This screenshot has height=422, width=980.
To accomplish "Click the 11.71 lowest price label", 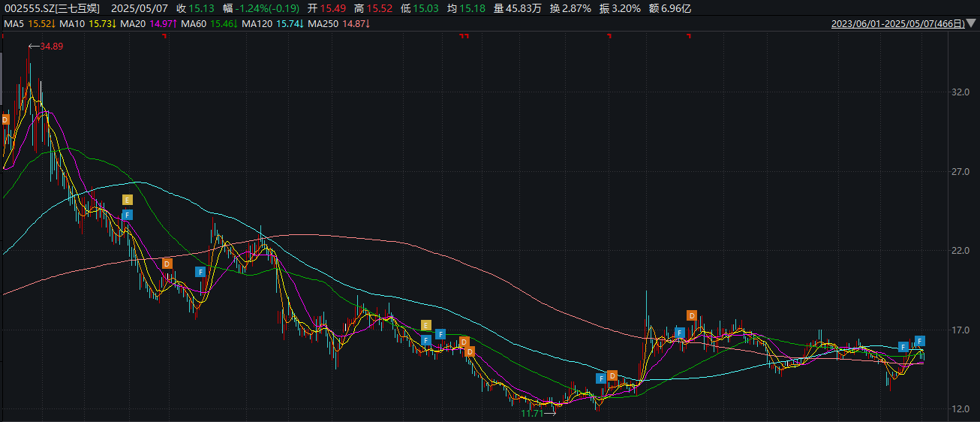I will [534, 413].
